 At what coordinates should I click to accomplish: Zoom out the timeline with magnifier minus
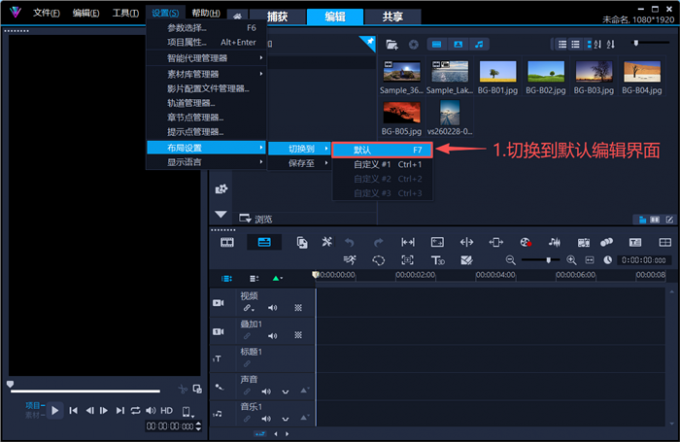[x=510, y=260]
